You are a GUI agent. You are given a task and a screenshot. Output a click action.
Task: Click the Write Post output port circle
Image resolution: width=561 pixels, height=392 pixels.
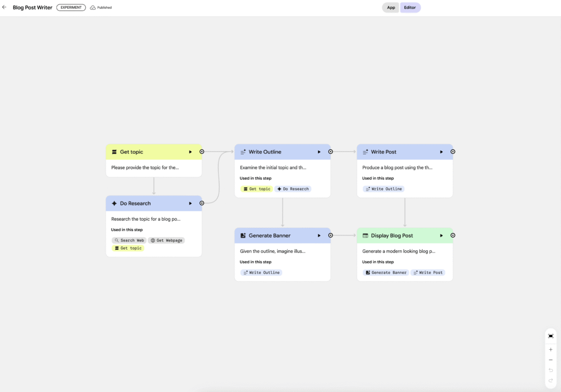tap(453, 152)
